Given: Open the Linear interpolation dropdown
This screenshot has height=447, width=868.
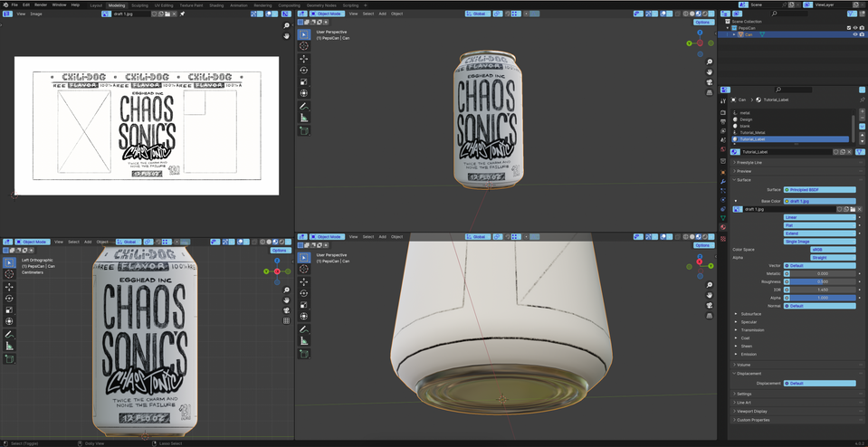Looking at the screenshot, I should pyautogui.click(x=819, y=217).
